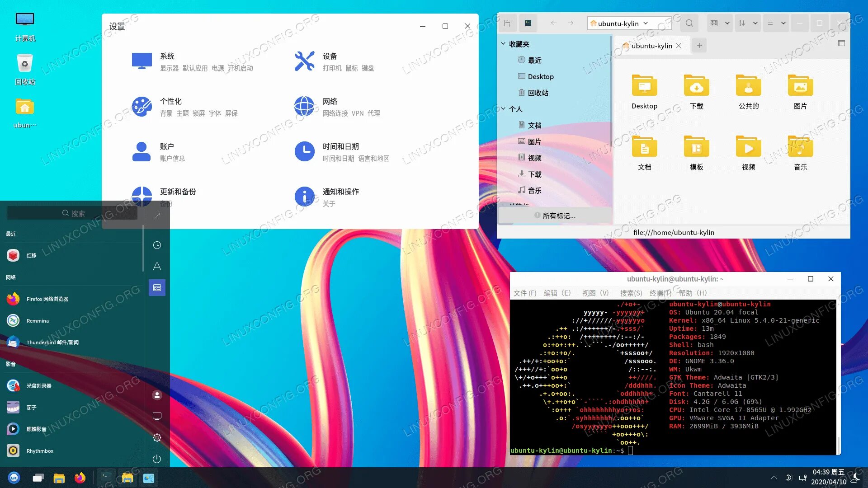Expand start menu to fullscreen
This screenshot has height=488, width=868.
(157, 216)
